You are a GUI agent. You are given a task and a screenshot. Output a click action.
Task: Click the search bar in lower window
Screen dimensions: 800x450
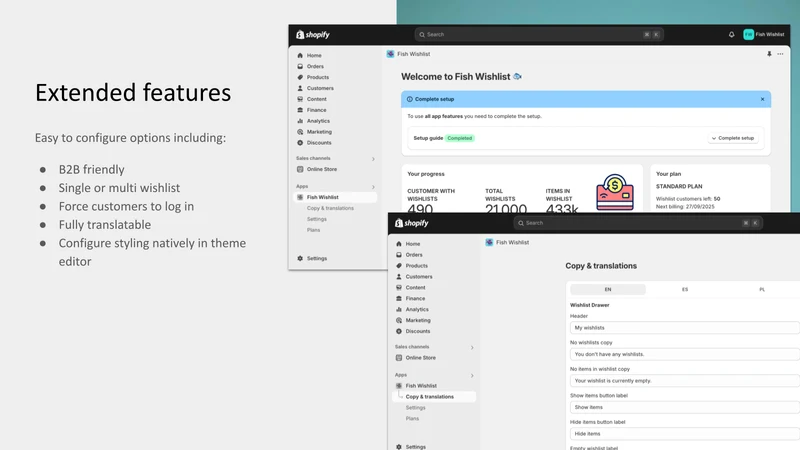coord(638,223)
